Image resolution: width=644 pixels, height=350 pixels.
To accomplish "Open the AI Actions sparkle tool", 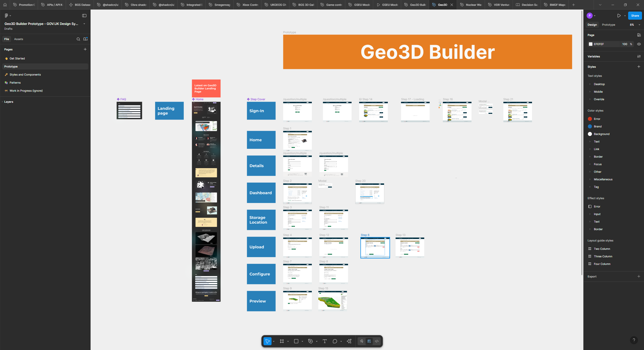I will (x=349, y=341).
